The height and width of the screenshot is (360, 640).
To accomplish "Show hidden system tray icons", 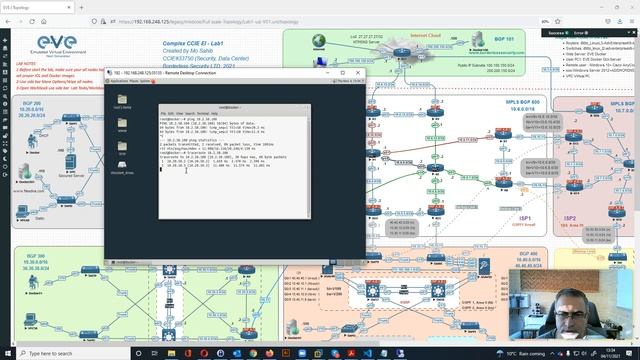I will tap(552, 353).
